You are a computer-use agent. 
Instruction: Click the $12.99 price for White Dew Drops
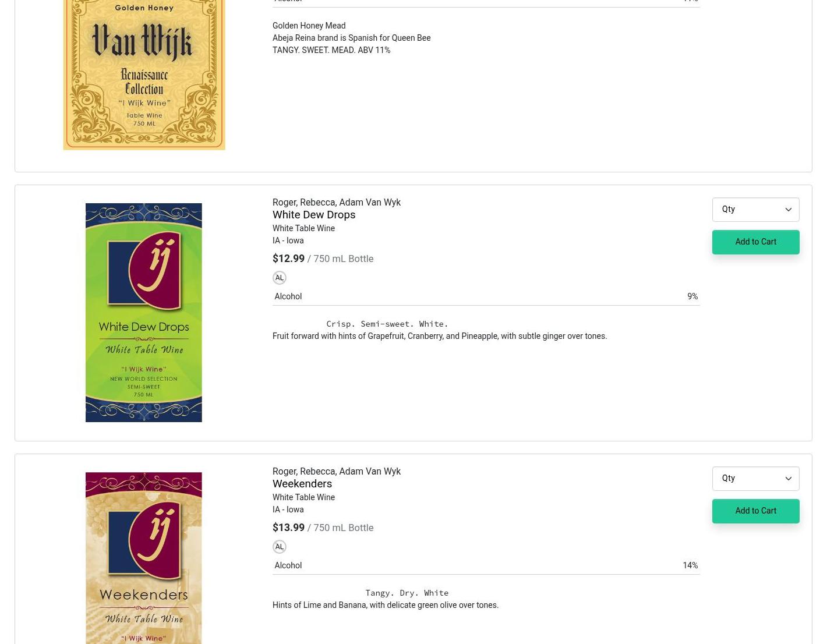pyautogui.click(x=288, y=259)
